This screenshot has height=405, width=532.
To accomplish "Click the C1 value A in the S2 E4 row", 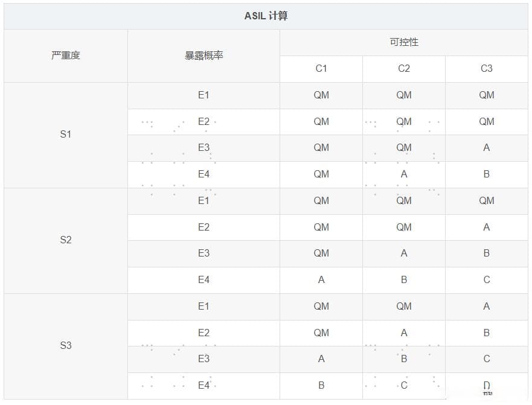I will [321, 280].
